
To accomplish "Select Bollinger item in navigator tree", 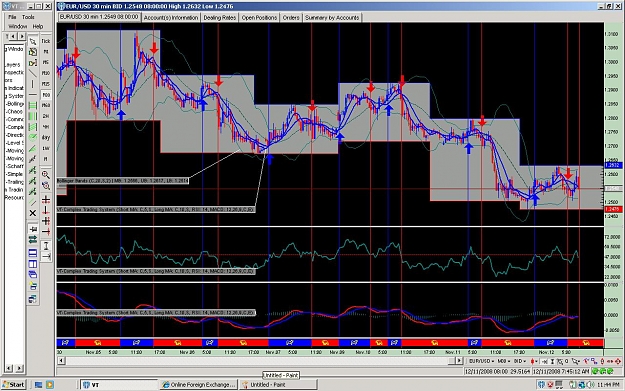I will pyautogui.click(x=15, y=104).
